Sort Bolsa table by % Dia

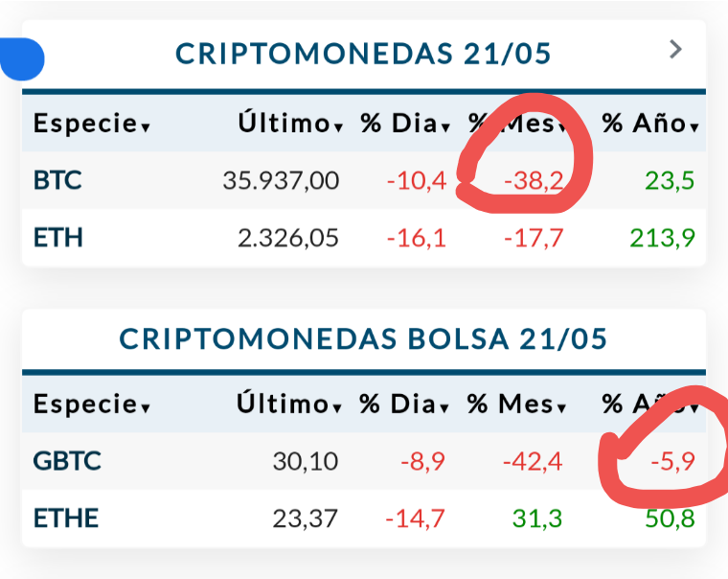(404, 404)
